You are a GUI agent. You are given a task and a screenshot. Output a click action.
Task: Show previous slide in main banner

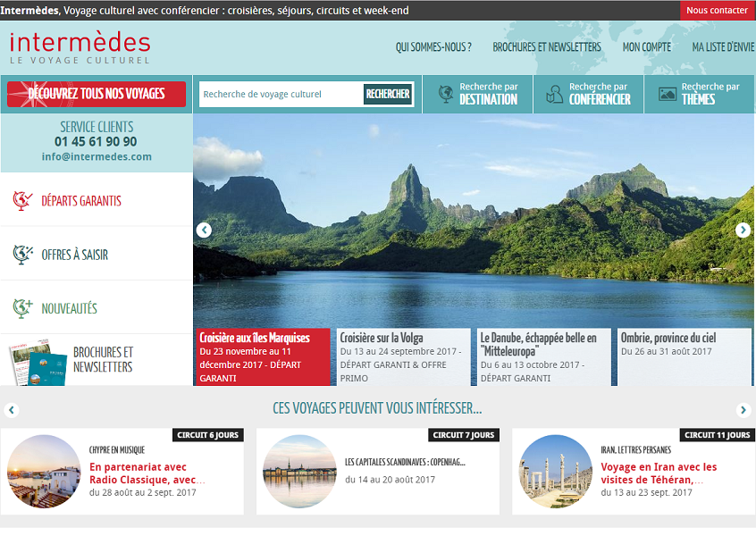coord(204,230)
